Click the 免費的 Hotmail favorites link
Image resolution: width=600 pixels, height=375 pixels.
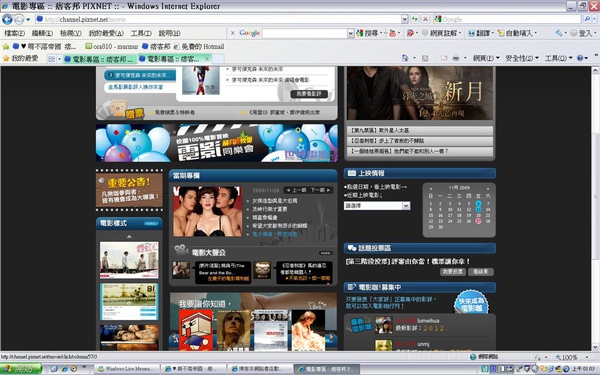(199, 47)
